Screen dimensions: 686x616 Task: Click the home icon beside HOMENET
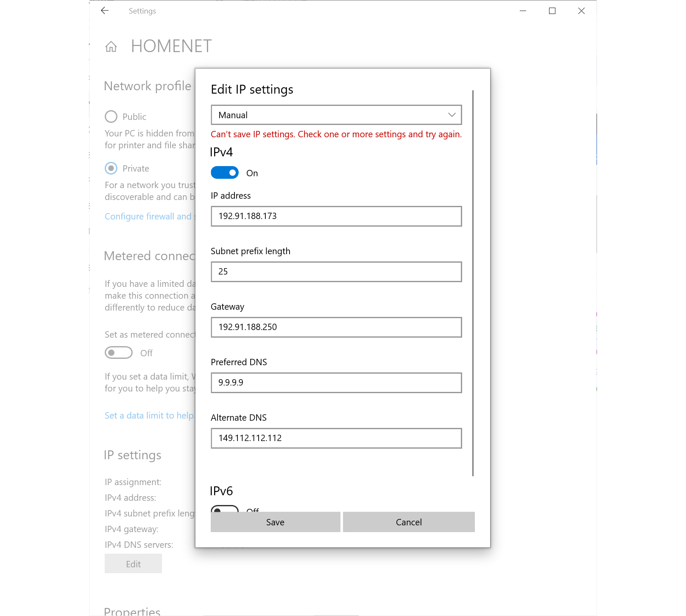click(x=111, y=46)
